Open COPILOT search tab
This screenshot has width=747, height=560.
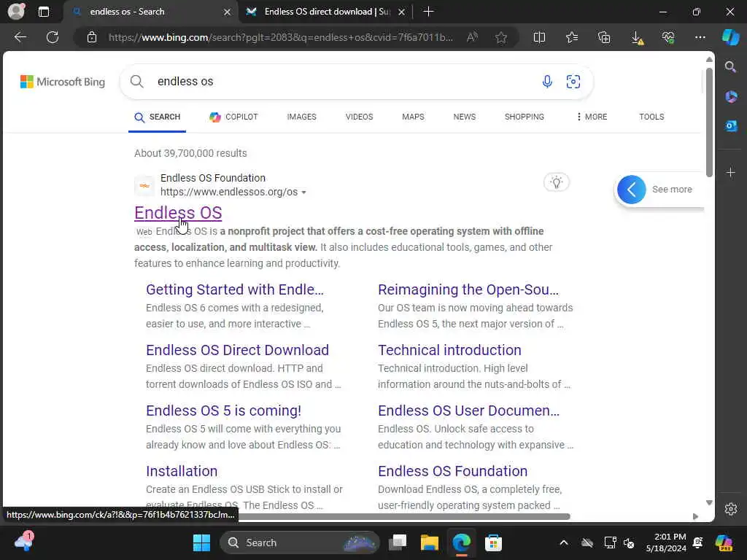point(233,117)
